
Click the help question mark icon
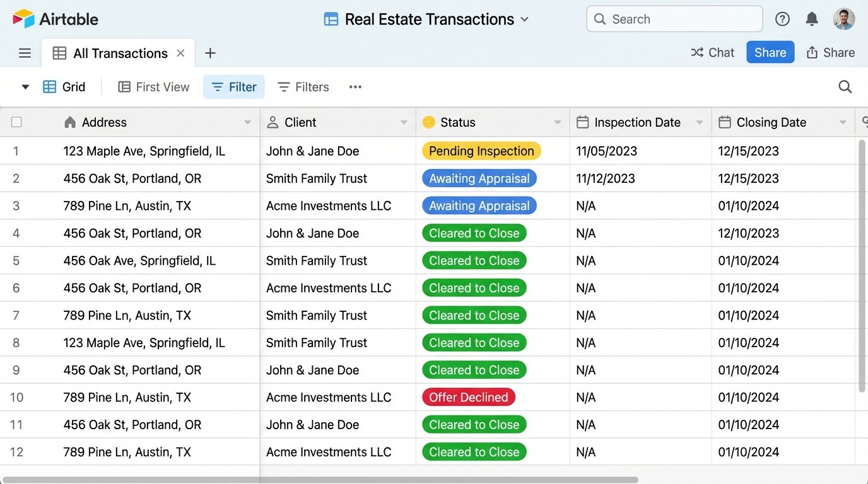[x=782, y=19]
